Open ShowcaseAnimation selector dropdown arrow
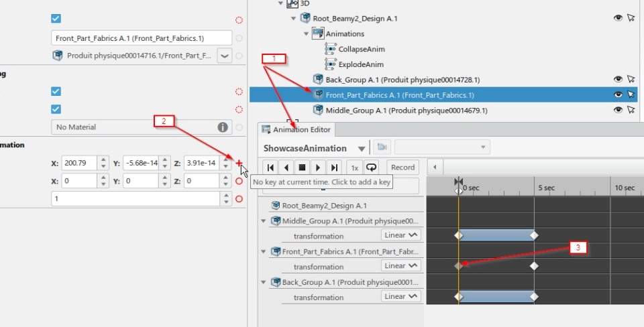The width and height of the screenshot is (644, 327). [x=362, y=149]
